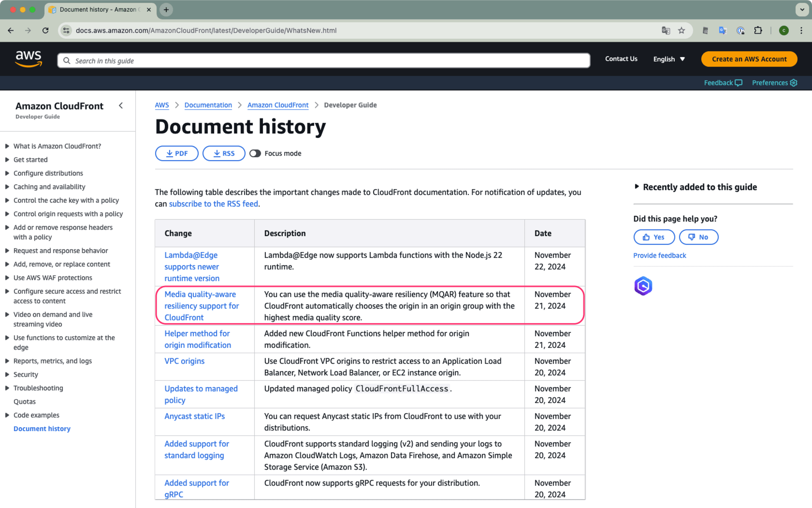This screenshot has width=812, height=508.
Task: Close the Document history tab
Action: [149, 10]
